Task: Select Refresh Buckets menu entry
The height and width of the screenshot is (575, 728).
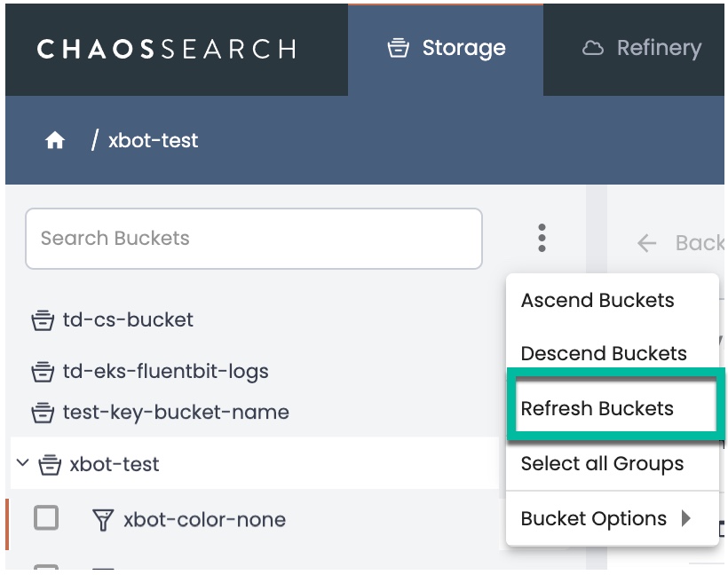Action: [597, 408]
